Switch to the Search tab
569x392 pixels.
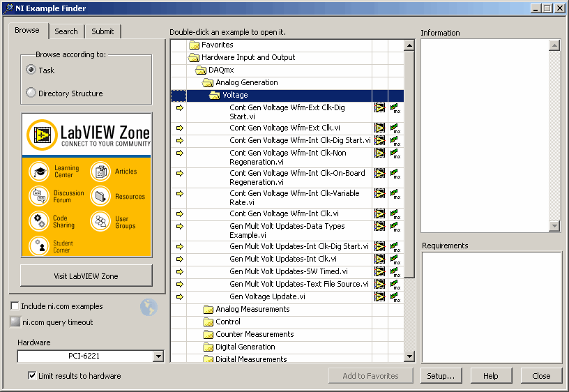[x=66, y=31]
